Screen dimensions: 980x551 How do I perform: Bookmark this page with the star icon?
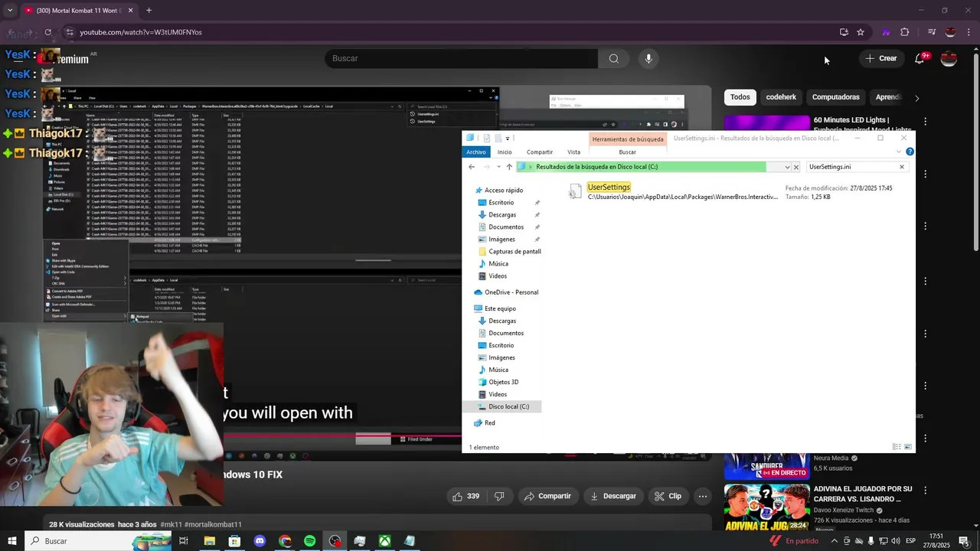tap(861, 32)
